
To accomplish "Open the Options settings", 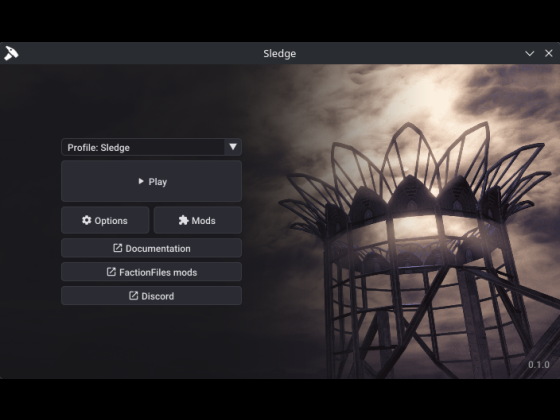I will [105, 220].
